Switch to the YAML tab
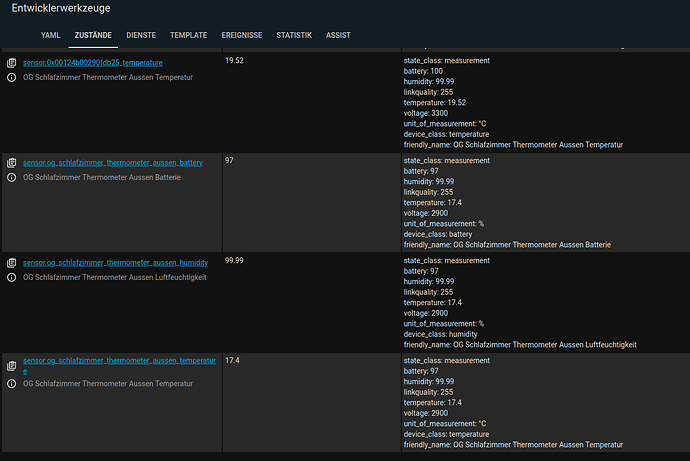 (50, 35)
